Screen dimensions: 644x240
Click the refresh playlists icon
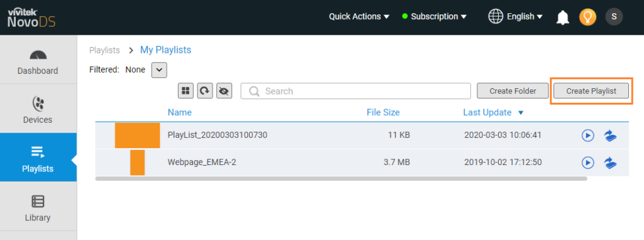(x=205, y=91)
